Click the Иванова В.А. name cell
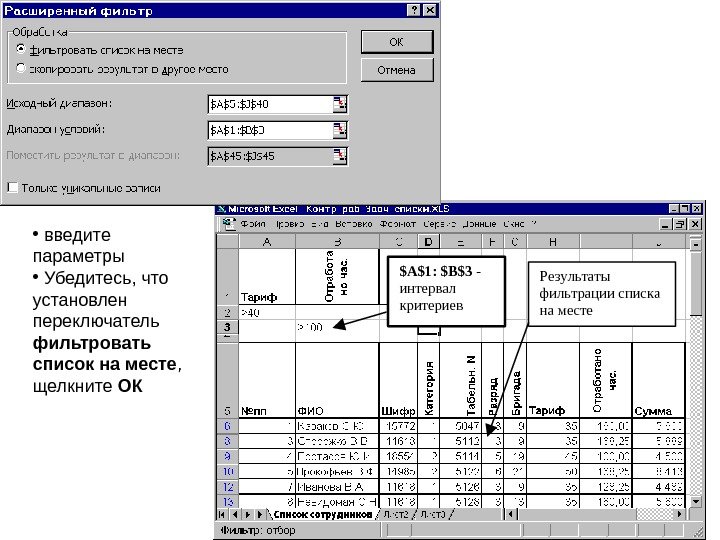The width and height of the screenshot is (720, 540). coord(338,487)
